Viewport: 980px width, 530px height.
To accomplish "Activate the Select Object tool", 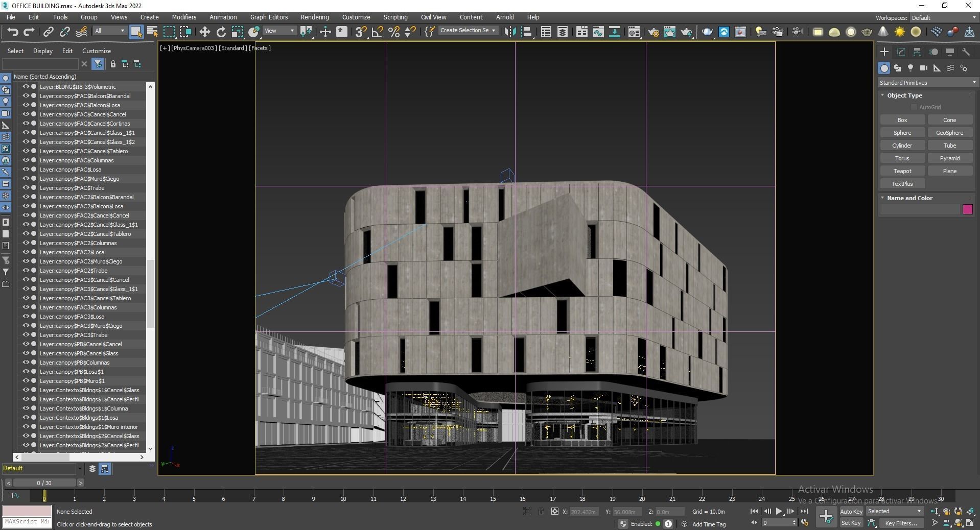I will tap(136, 32).
